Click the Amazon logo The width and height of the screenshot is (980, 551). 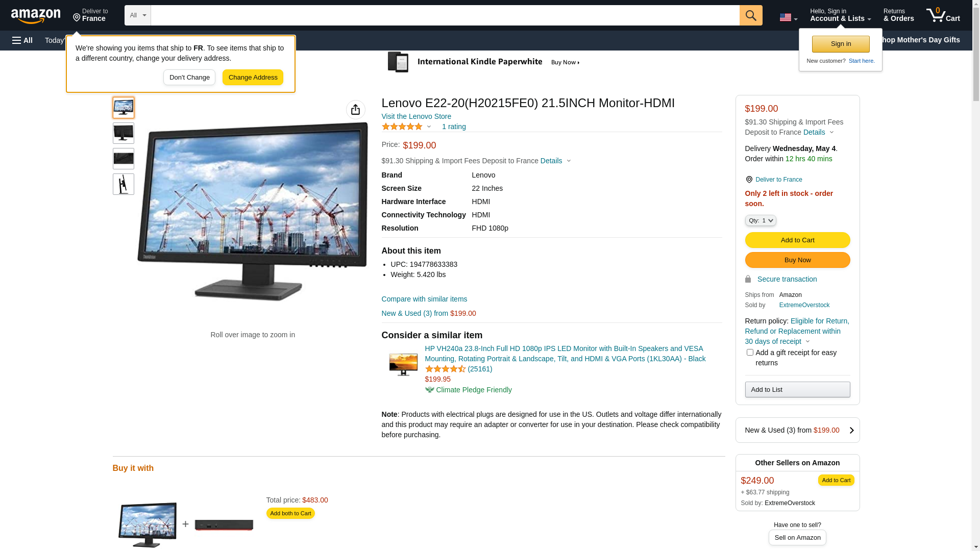tap(36, 16)
